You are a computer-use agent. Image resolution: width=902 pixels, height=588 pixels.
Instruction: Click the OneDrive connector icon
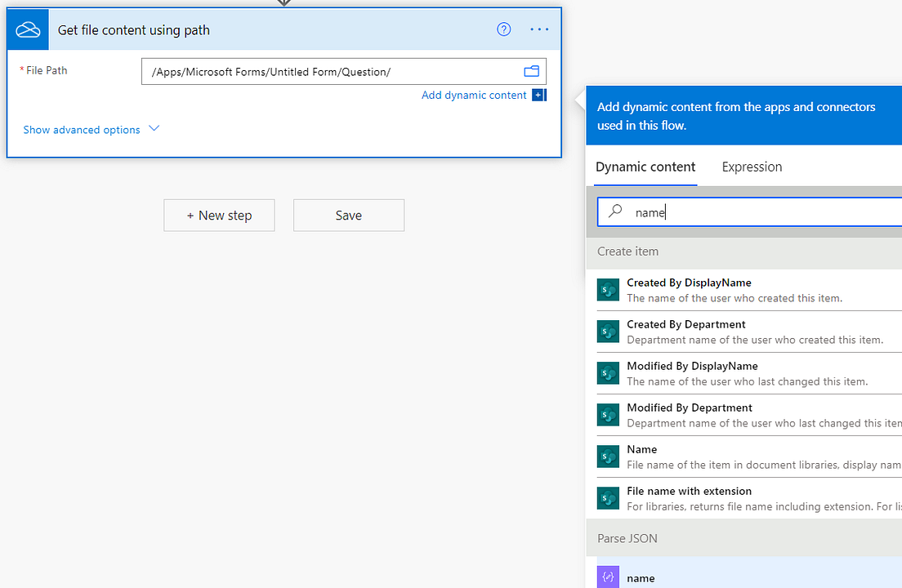[26, 29]
